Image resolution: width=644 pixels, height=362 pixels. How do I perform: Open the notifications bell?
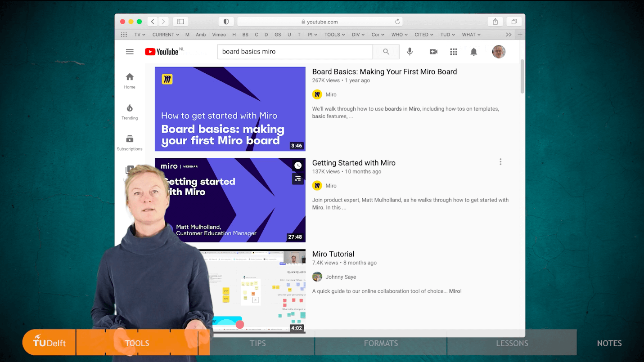473,52
